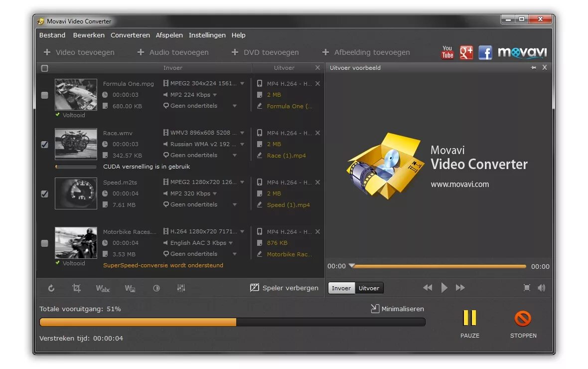Switch preview to Invoer
This screenshot has width=588, height=369.
click(x=341, y=288)
